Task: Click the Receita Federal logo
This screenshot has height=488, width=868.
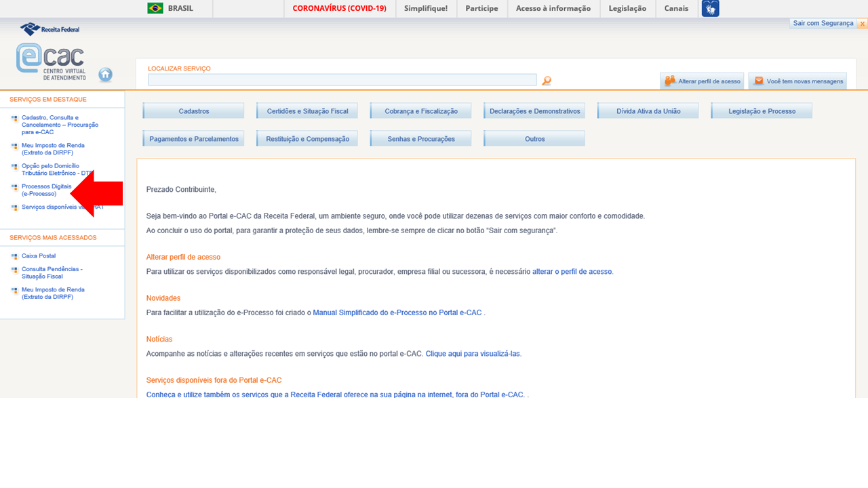Action: pos(50,29)
